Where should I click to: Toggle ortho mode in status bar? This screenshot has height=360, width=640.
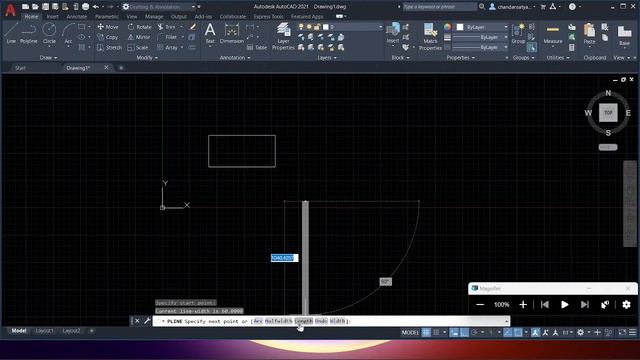pyautogui.click(x=464, y=333)
